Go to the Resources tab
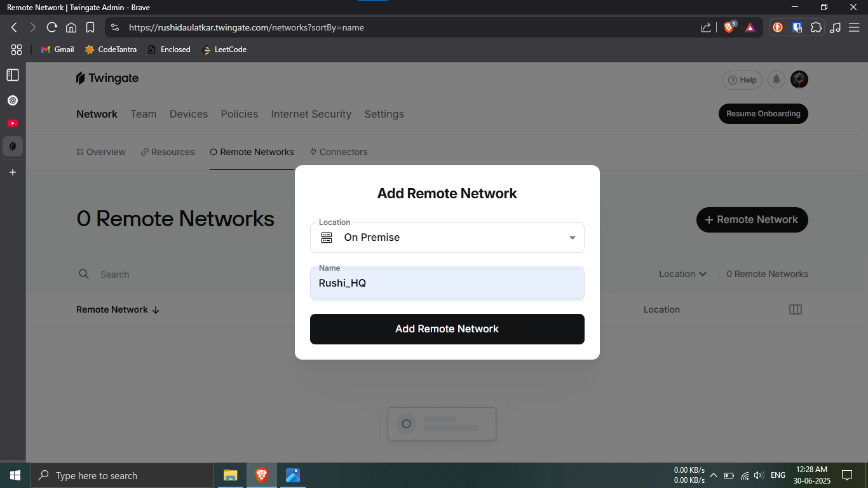This screenshot has width=868, height=488. (168, 152)
